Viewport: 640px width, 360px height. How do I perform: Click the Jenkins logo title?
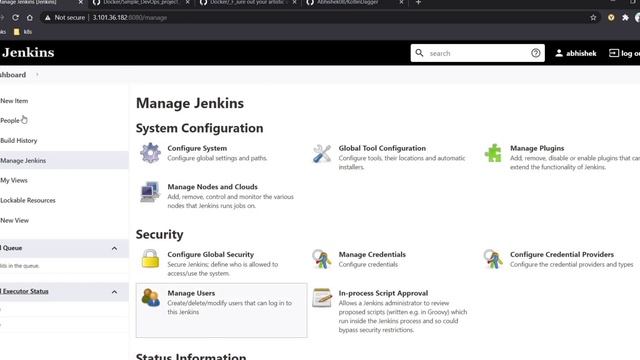coord(28,53)
